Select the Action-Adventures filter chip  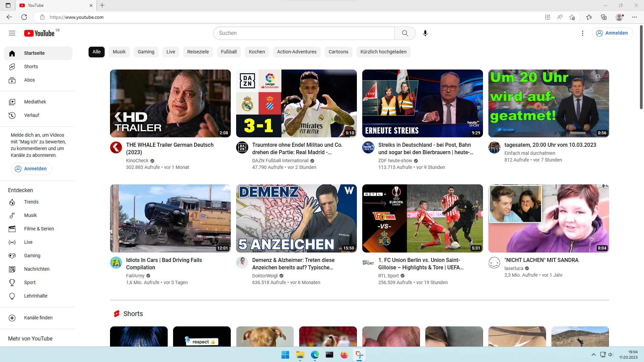(297, 52)
